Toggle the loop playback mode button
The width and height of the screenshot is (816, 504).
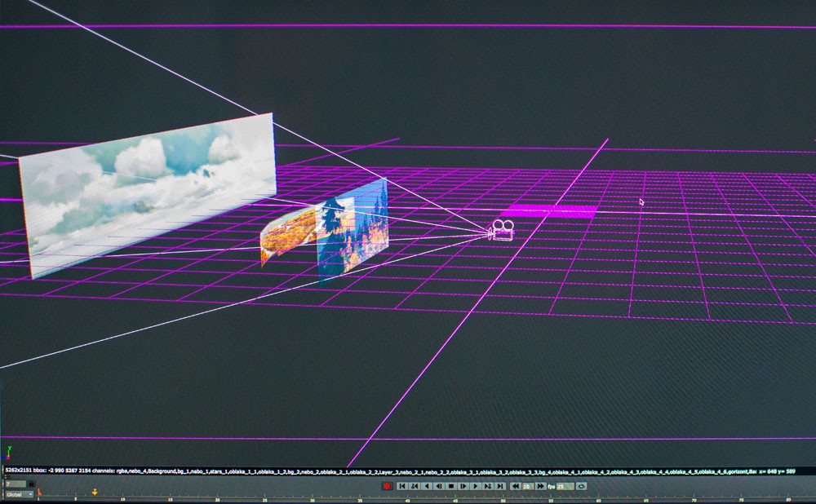pyautogui.click(x=581, y=486)
